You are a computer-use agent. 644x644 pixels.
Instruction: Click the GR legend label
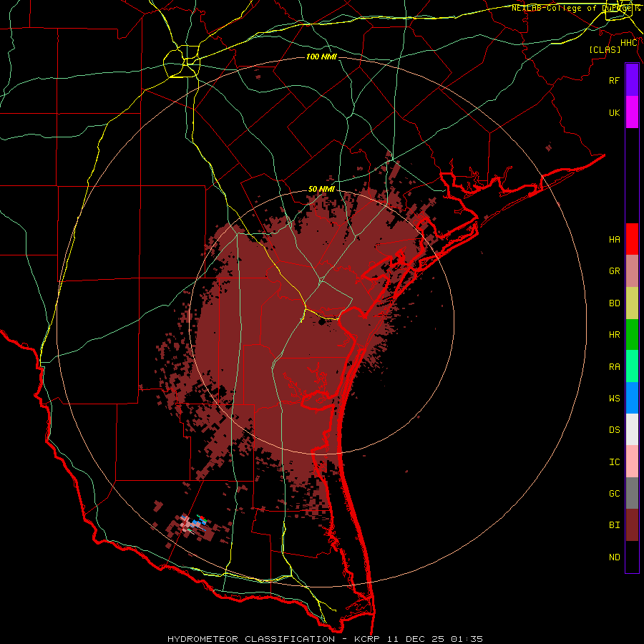[x=614, y=271]
